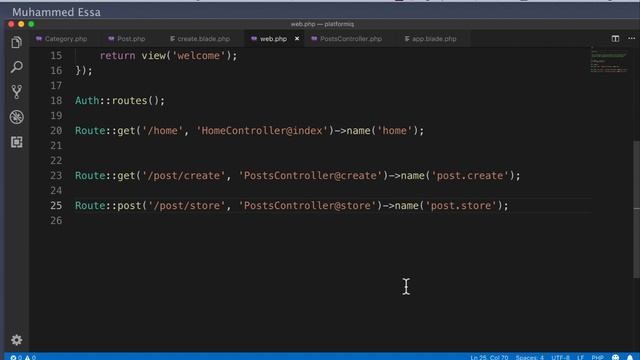Image resolution: width=640 pixels, height=360 pixels.
Task: Click the Ln 25, Col 70 indicator
Action: coord(489,357)
